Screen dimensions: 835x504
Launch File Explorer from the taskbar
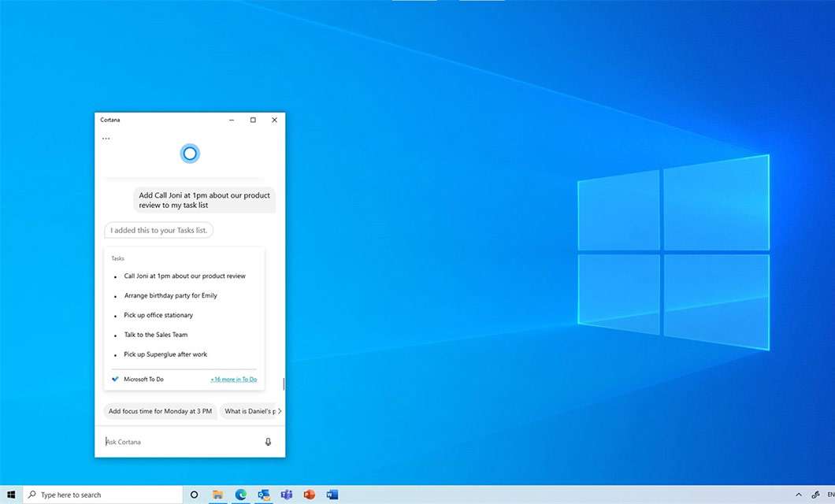coord(217,495)
